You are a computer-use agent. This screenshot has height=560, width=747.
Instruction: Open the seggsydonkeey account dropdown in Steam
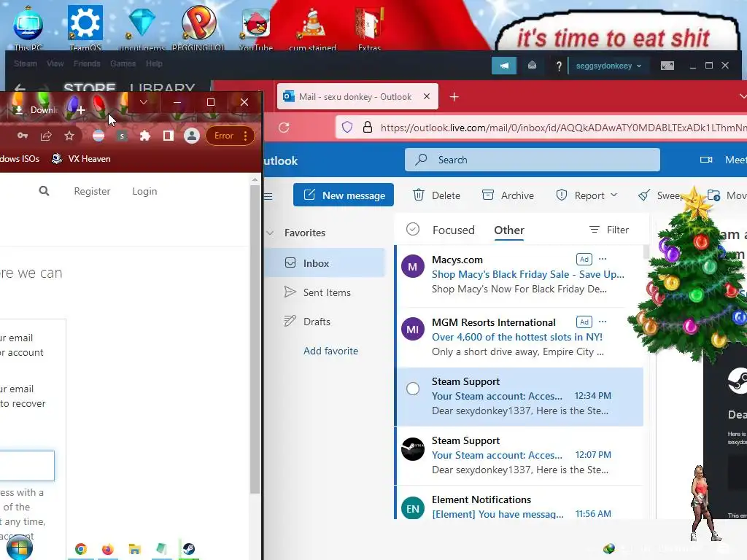[608, 66]
